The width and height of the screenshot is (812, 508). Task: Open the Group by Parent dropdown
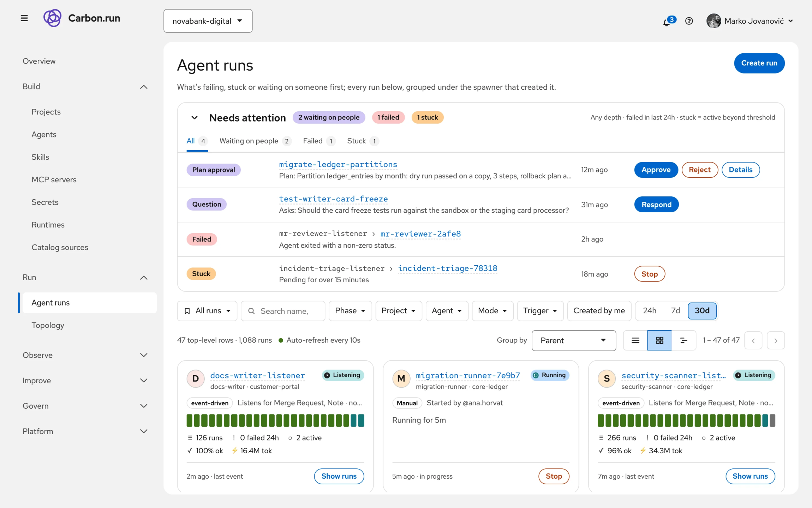click(574, 341)
